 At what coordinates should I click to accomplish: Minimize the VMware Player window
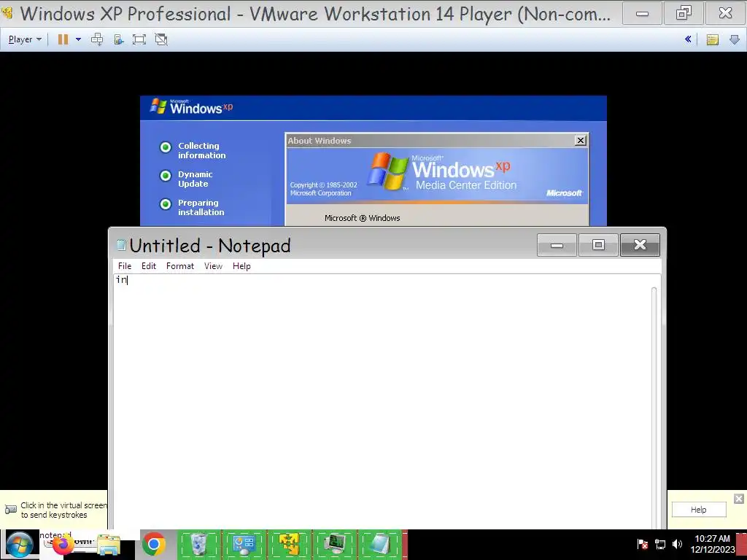[642, 13]
